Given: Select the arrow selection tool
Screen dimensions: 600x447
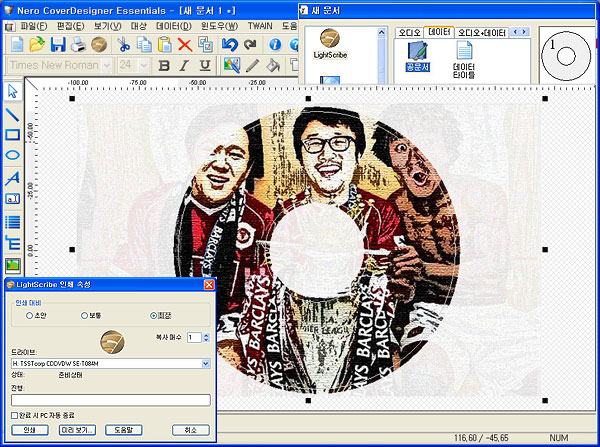Looking at the screenshot, I should tap(13, 92).
